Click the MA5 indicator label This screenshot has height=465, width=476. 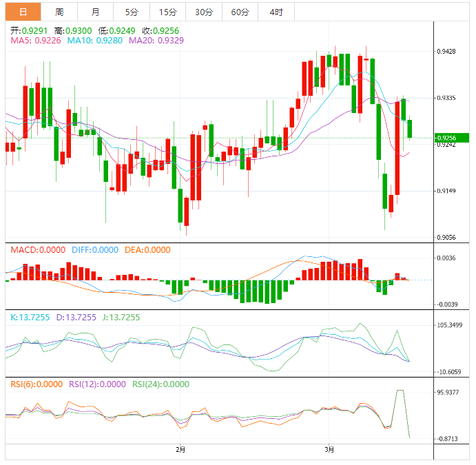click(35, 41)
